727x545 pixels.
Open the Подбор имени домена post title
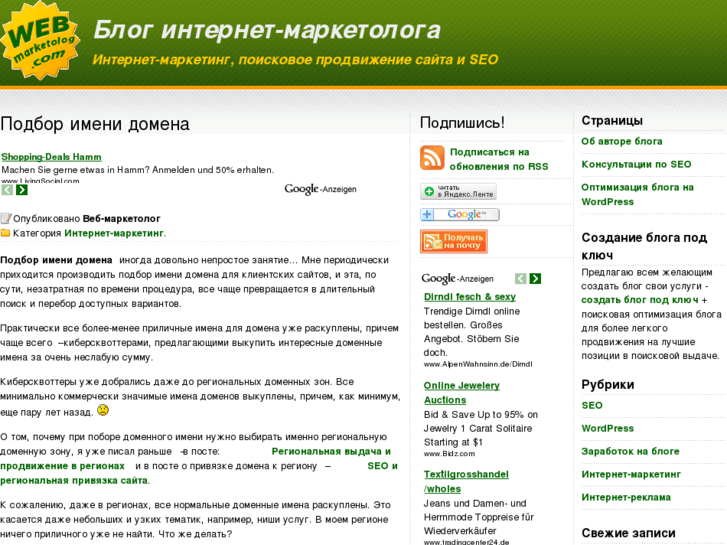click(95, 124)
